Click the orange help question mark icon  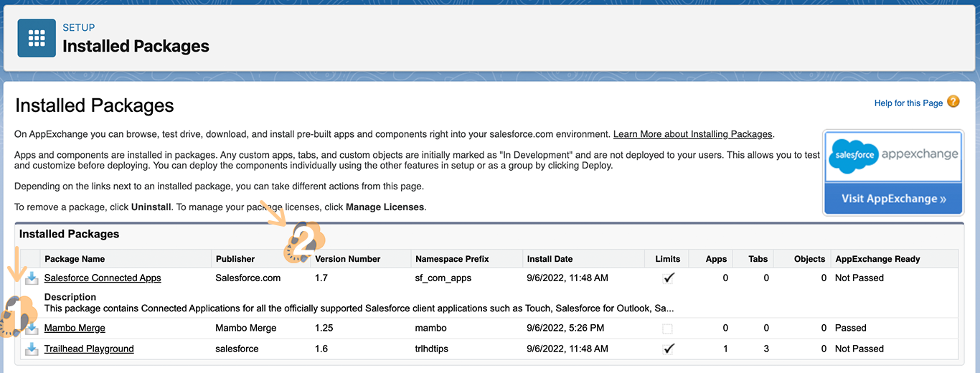[953, 102]
